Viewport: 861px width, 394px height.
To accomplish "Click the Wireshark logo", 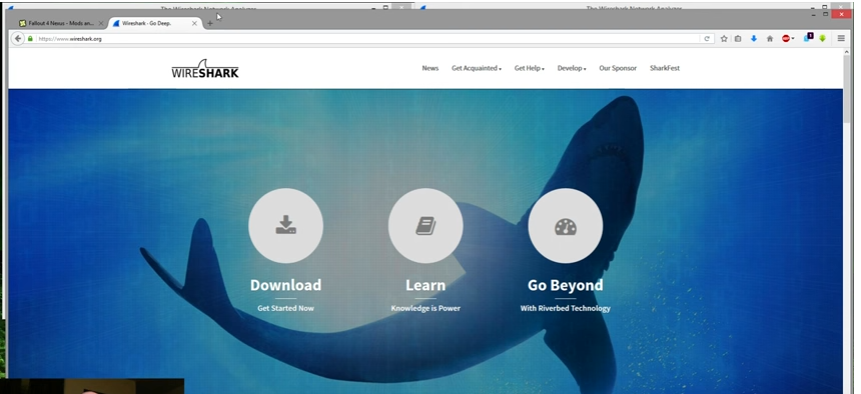I will [x=205, y=69].
